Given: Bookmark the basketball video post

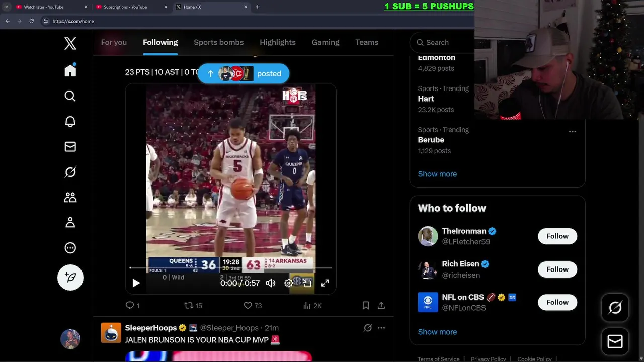Looking at the screenshot, I should (366, 305).
